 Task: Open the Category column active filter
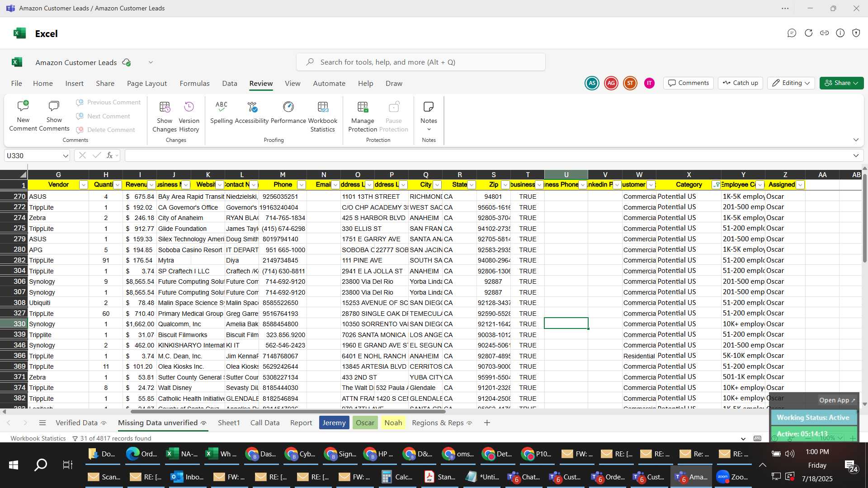716,185
